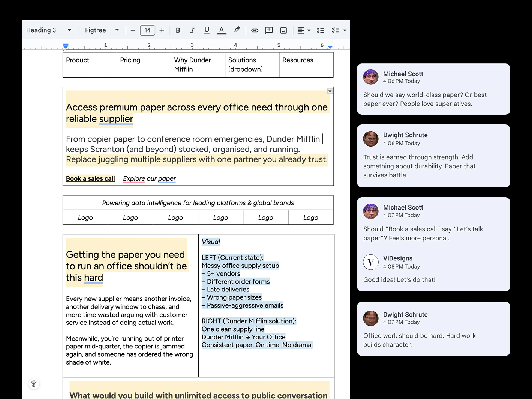
Task: Toggle underline formatting
Action: 207,30
